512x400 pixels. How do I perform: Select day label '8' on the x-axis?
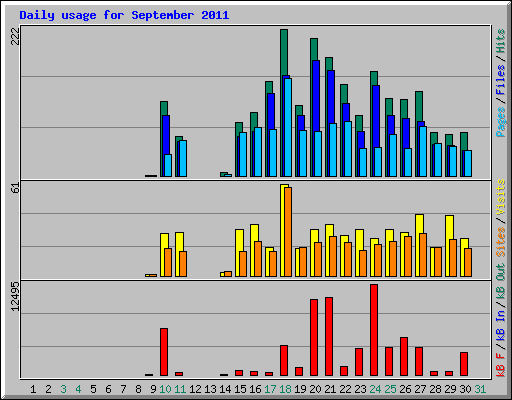pos(138,389)
